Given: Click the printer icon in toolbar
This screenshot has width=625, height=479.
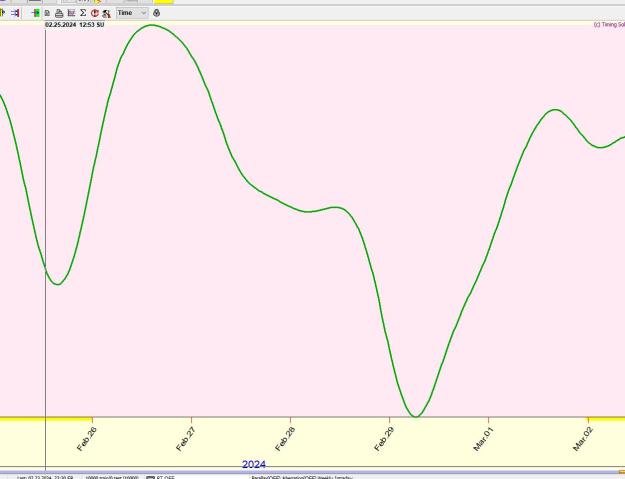Looking at the screenshot, I should pyautogui.click(x=59, y=14).
